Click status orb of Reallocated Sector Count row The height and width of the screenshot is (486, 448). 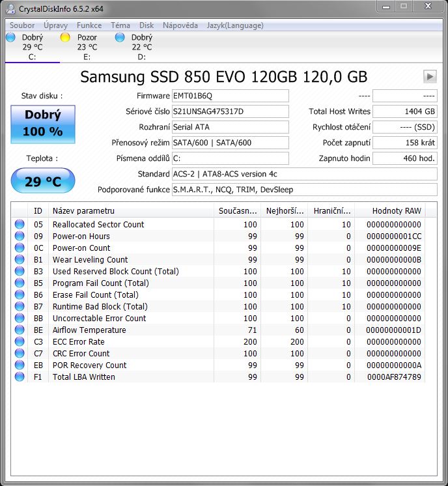[x=20, y=224]
